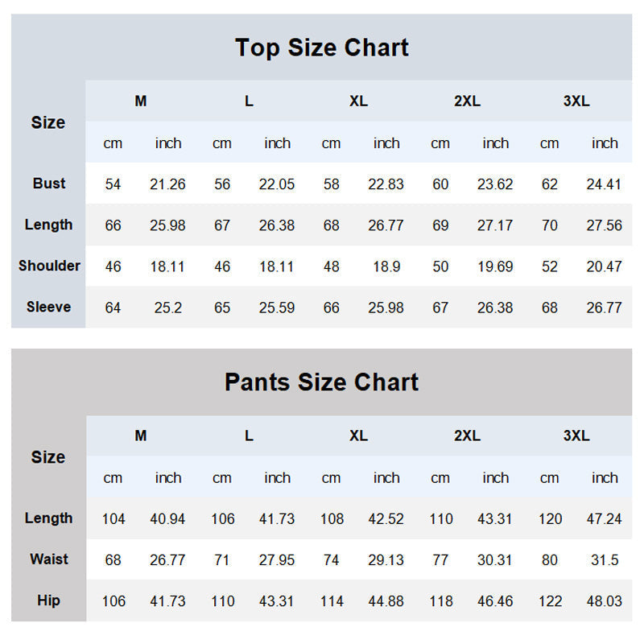Click the Pants Size Chart title
The image size is (644, 644).
tap(322, 382)
